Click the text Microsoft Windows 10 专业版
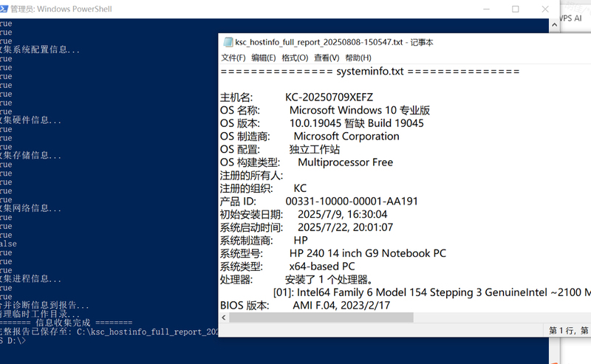 point(359,111)
